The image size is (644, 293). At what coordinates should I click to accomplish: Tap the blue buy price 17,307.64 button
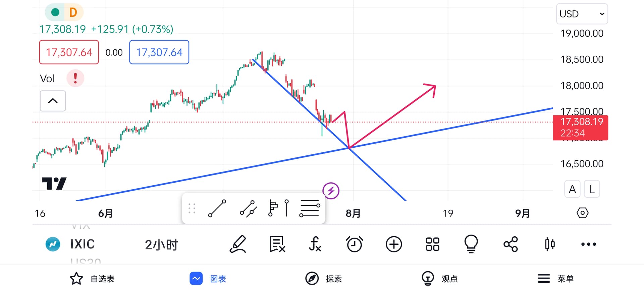pos(159,52)
